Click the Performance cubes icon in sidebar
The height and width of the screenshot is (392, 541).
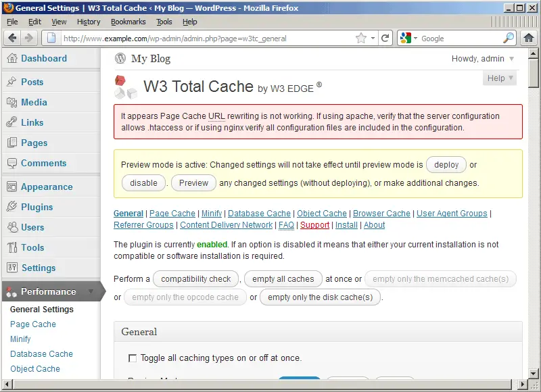pyautogui.click(x=11, y=292)
